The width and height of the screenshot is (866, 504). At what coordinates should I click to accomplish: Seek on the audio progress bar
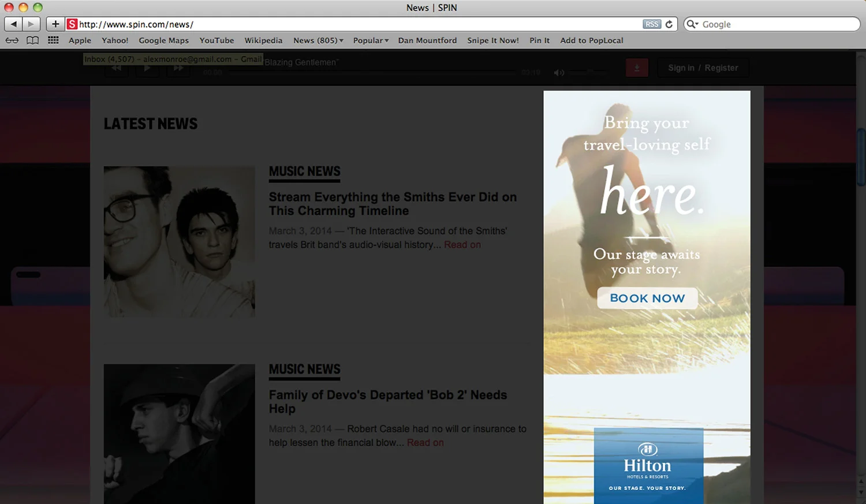[x=371, y=73]
